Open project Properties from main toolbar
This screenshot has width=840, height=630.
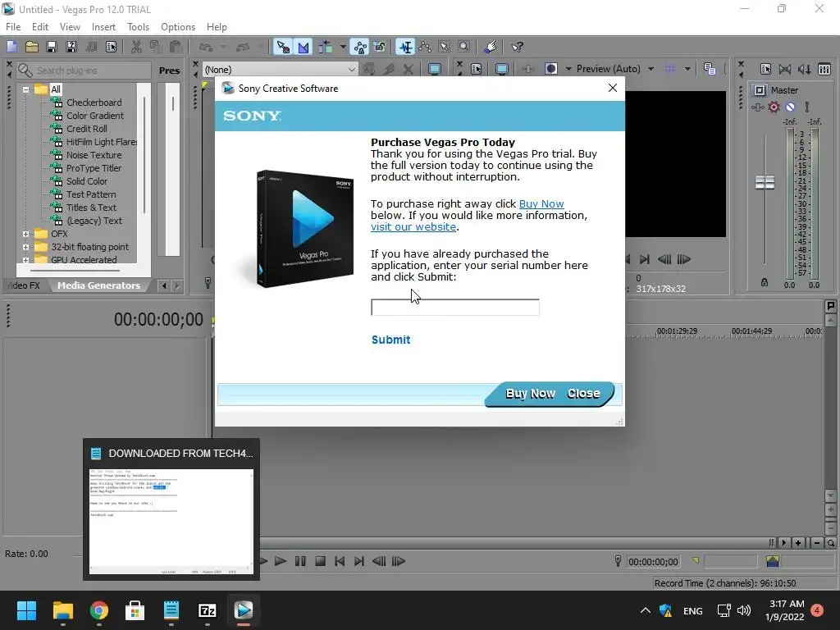tap(111, 47)
